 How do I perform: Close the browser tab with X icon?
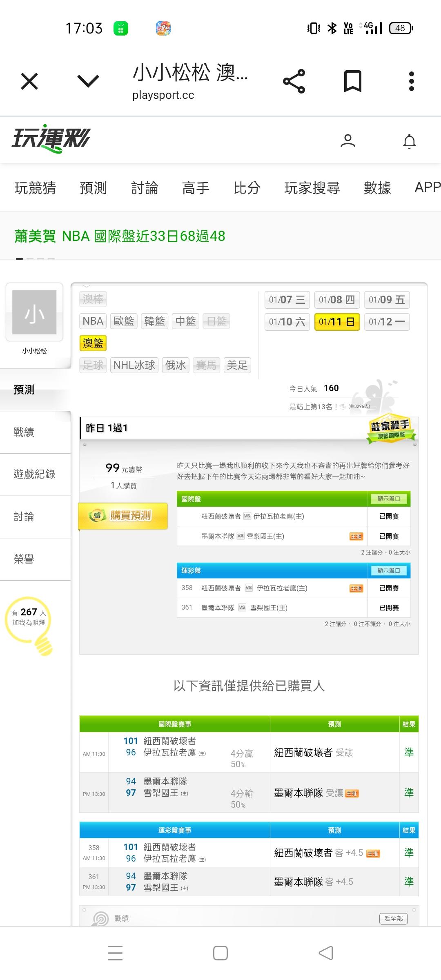click(29, 81)
